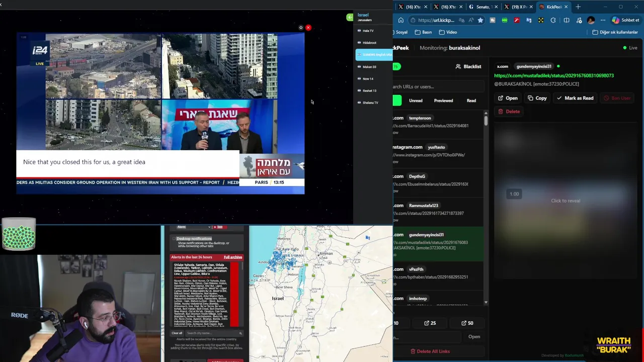Viewport: 644px width, 362px height.
Task: Click the yellow arrows extension icon
Action: (x=541, y=20)
